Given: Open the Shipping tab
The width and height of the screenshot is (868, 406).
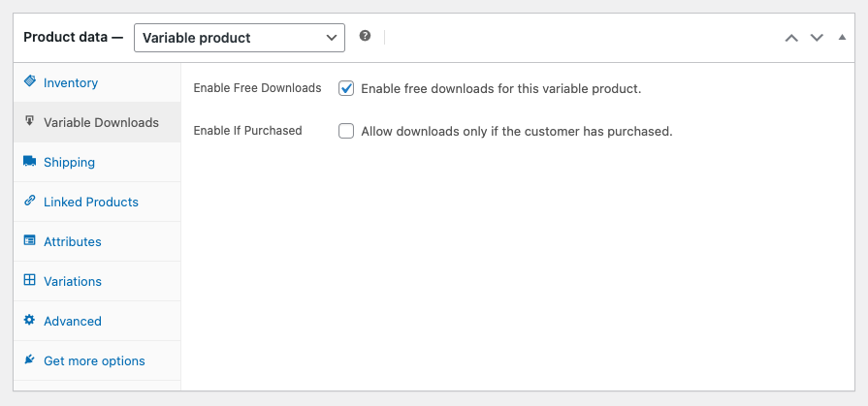Looking at the screenshot, I should [69, 163].
